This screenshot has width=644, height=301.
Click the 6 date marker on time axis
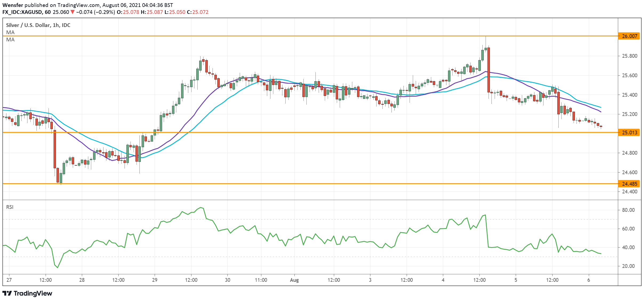point(589,280)
